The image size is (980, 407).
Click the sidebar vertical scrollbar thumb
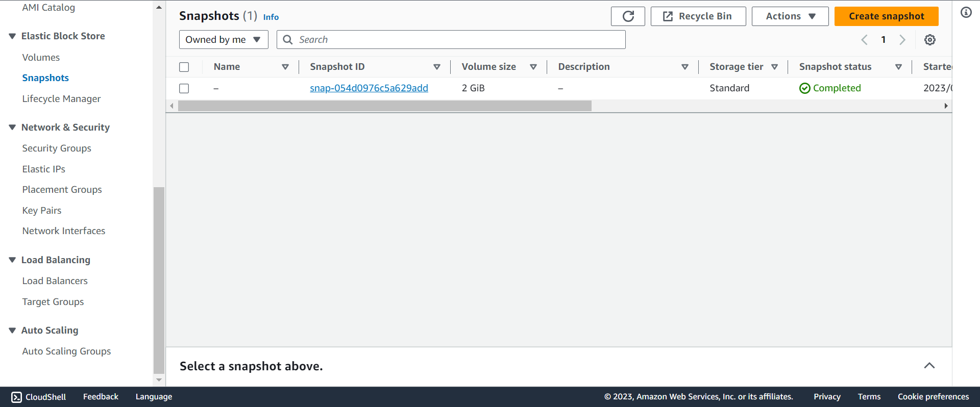coord(159,281)
